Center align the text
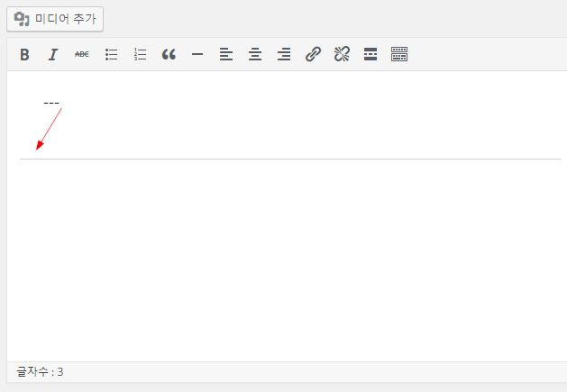This screenshot has width=567, height=392. click(x=255, y=55)
